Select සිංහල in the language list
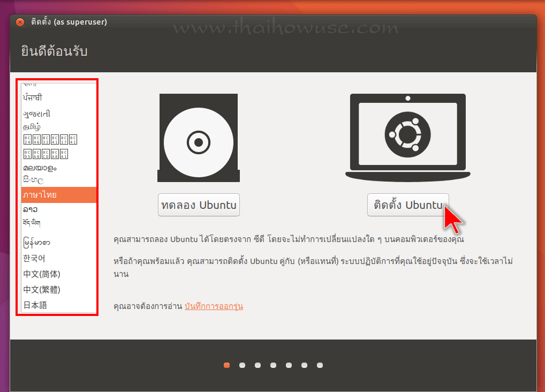 [59, 180]
